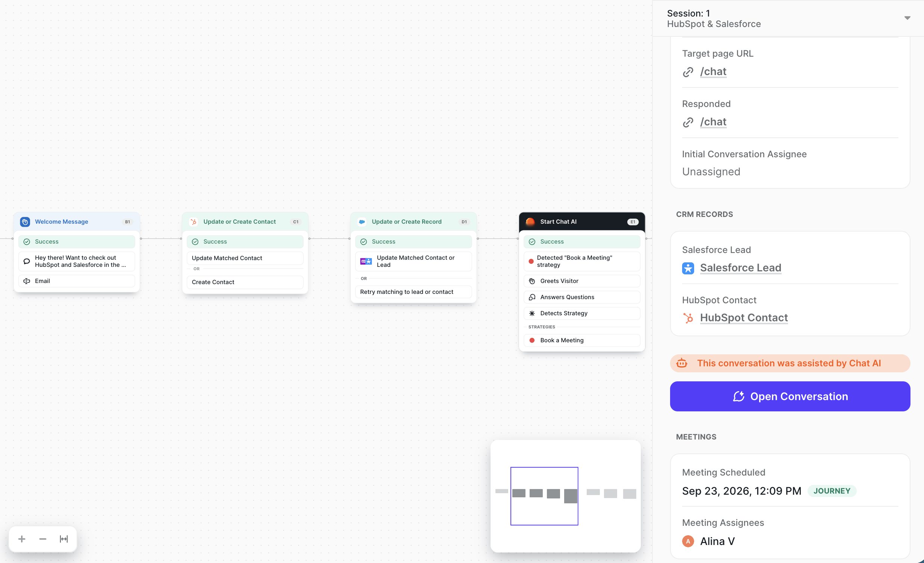
Task: Click the contact/lead icon beside Update Matched Contact or Lead
Action: coord(366,261)
